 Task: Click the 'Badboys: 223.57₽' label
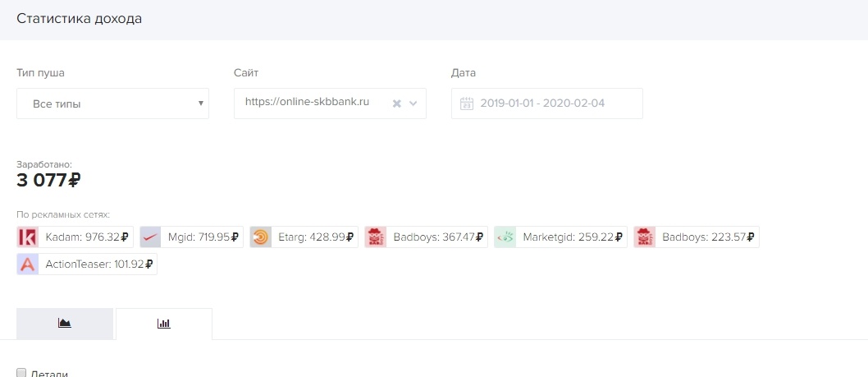709,237
